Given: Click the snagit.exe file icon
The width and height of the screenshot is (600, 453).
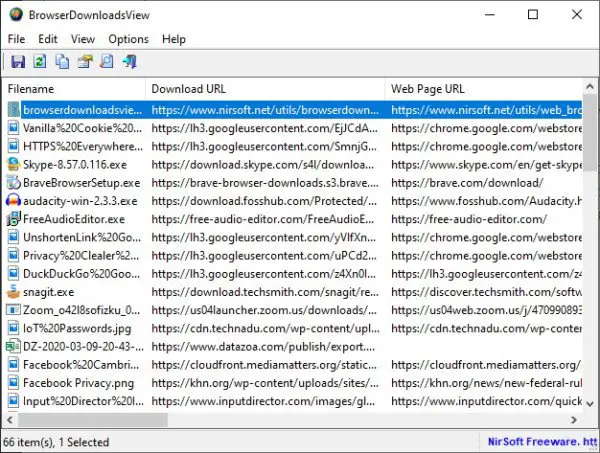Looking at the screenshot, I should [13, 292].
